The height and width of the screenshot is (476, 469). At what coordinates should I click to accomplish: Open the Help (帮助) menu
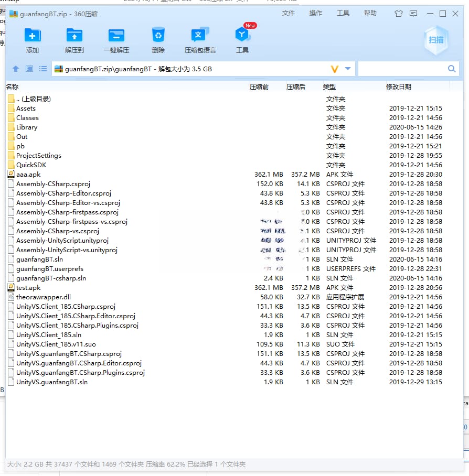point(370,13)
